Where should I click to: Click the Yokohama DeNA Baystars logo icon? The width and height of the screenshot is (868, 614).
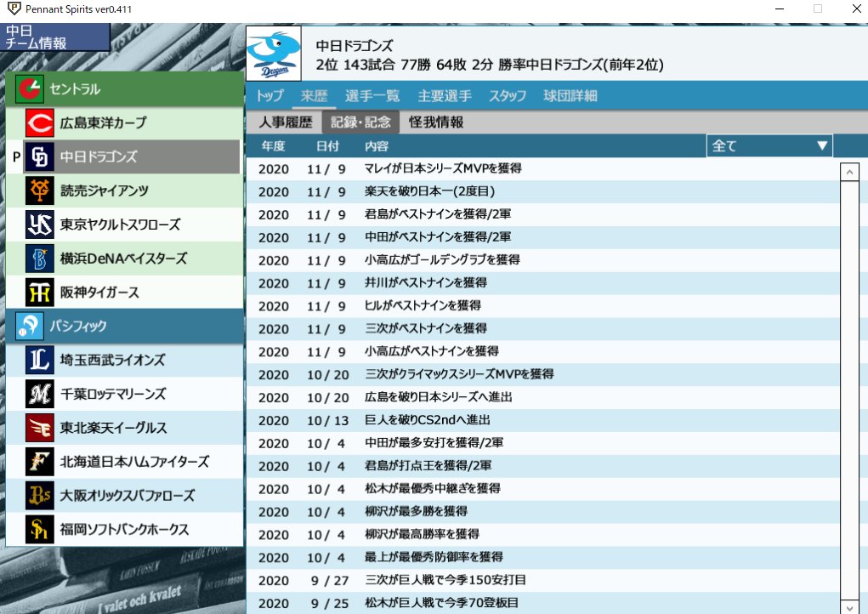pos(40,259)
